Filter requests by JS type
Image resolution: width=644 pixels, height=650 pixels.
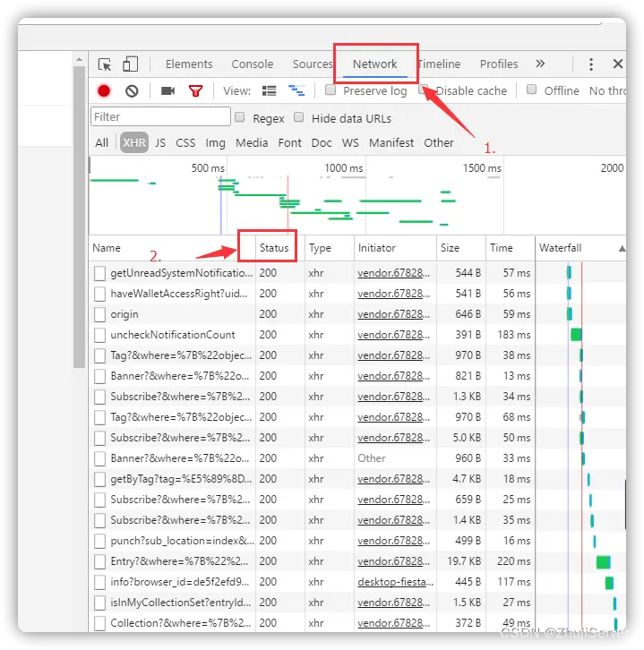(x=160, y=143)
